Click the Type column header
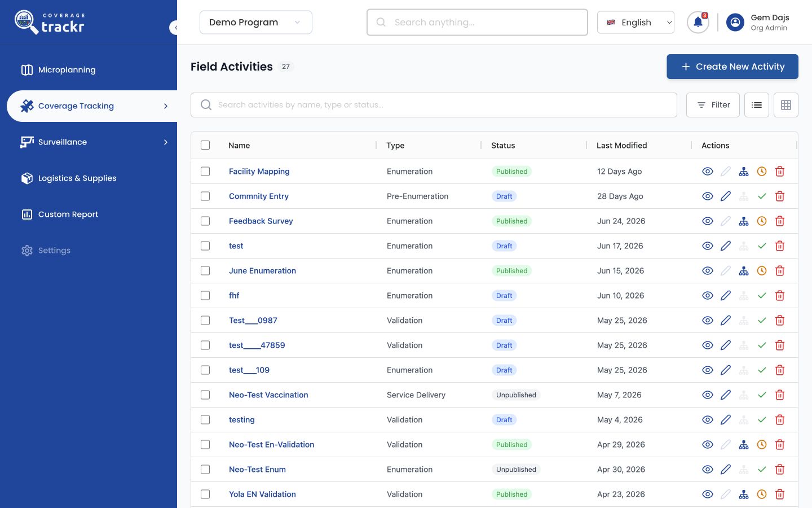The image size is (812, 508). click(395, 146)
